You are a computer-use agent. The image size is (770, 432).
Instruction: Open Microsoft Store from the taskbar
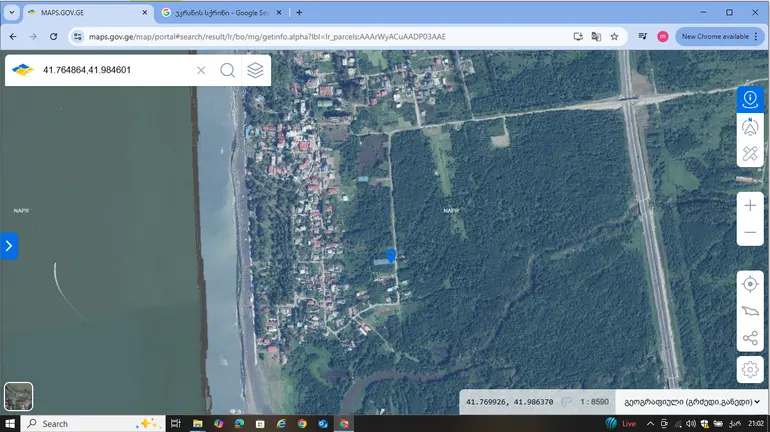point(260,424)
